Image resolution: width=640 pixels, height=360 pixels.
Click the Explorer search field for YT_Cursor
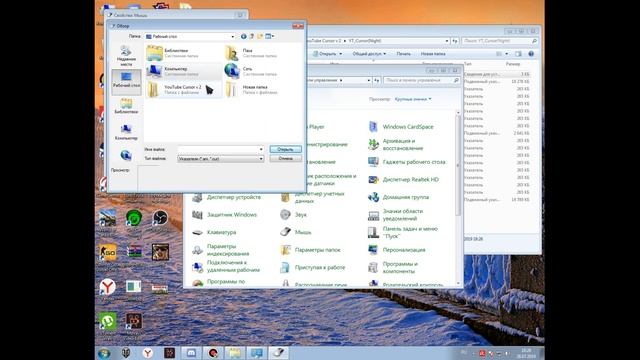pyautogui.click(x=500, y=41)
